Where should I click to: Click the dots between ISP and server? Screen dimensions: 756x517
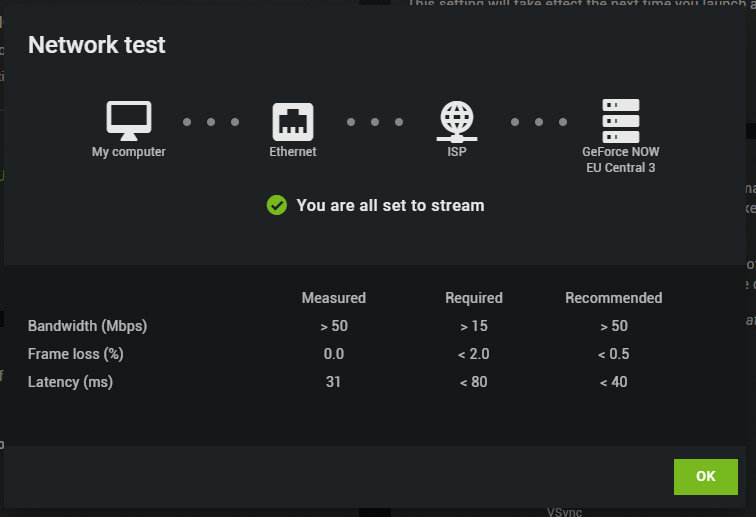point(539,122)
